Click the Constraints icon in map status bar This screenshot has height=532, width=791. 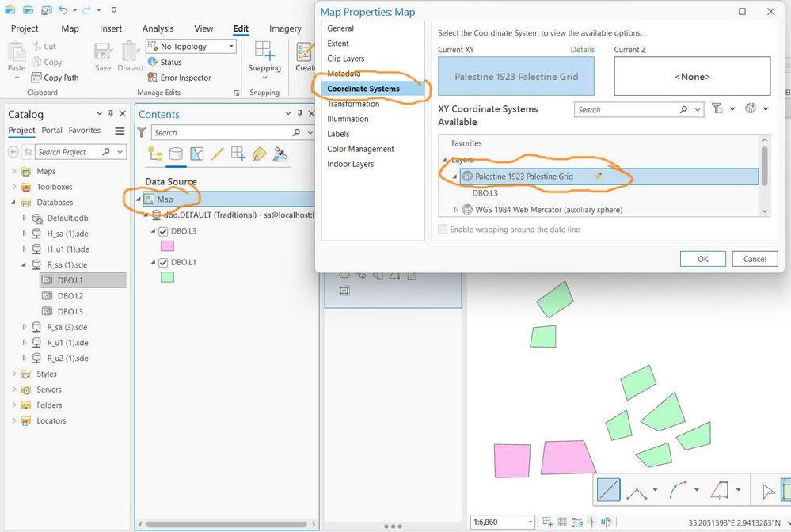pos(577,522)
